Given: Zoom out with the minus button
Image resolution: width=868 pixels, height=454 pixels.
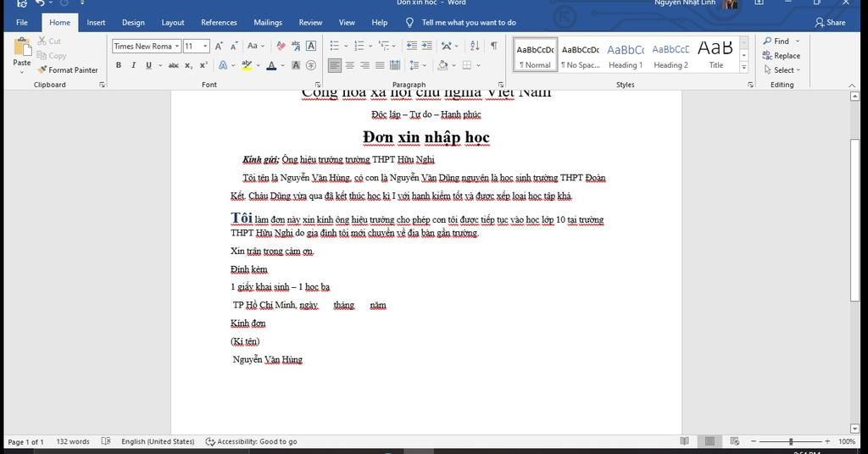Looking at the screenshot, I should coord(754,441).
